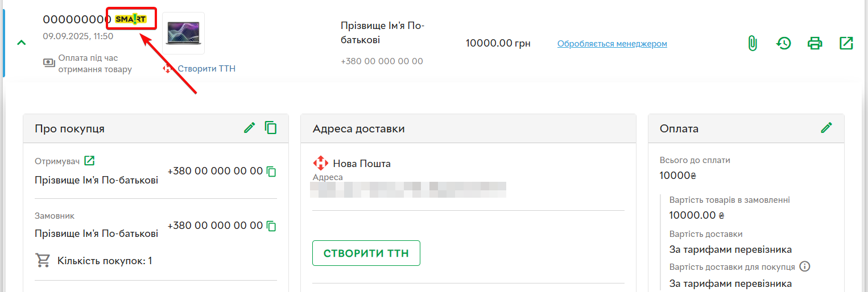The image size is (868, 292).
Task: Click the paperclip attachment icon
Action: pyautogui.click(x=752, y=43)
